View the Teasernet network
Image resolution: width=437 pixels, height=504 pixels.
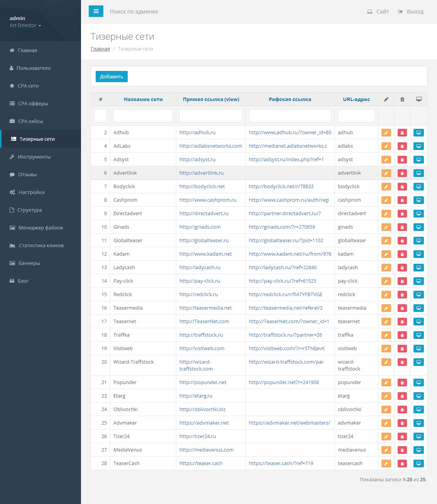(x=418, y=322)
